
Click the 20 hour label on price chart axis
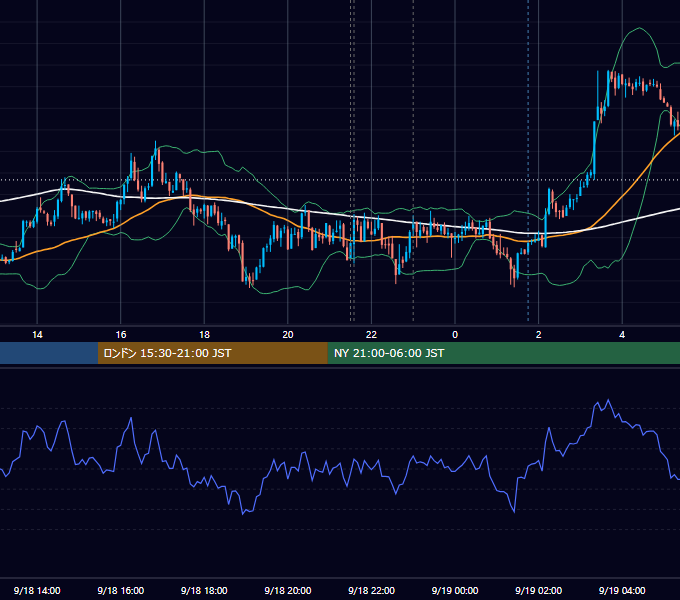(288, 335)
